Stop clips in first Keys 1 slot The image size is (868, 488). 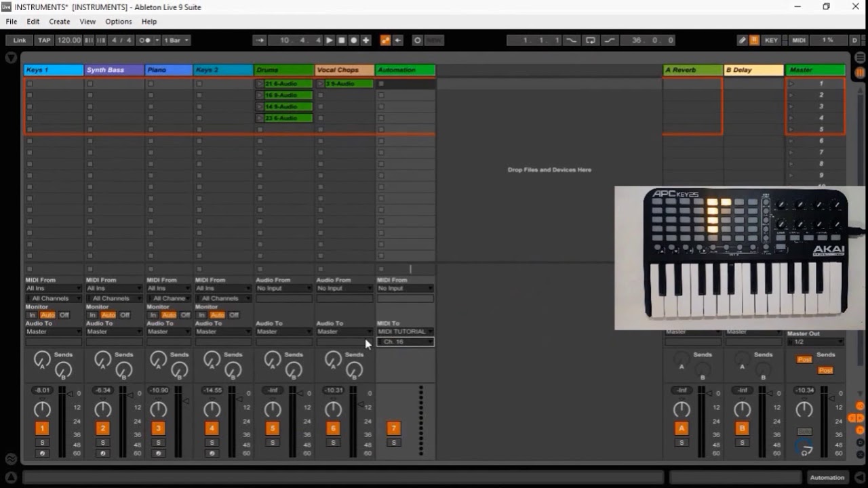pos(29,84)
